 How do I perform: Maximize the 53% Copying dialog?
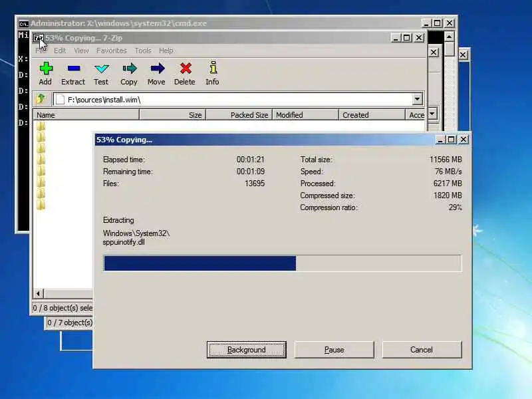coord(452,140)
